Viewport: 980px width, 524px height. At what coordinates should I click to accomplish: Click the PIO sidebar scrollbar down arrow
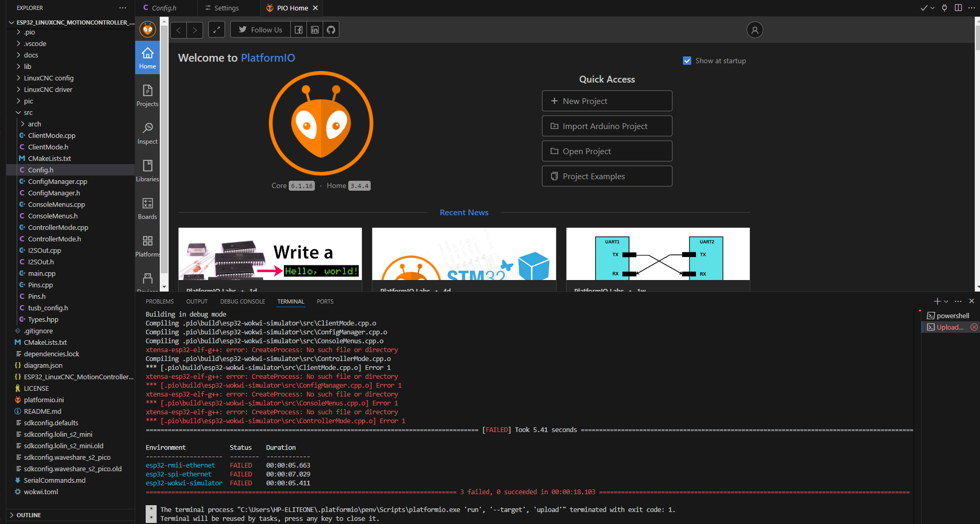164,287
